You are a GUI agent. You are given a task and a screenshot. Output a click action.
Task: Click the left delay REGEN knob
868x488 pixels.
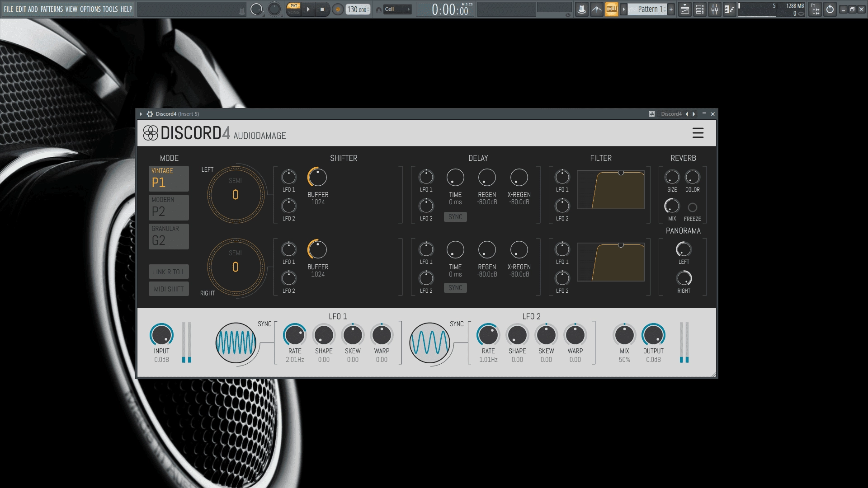coord(487,177)
